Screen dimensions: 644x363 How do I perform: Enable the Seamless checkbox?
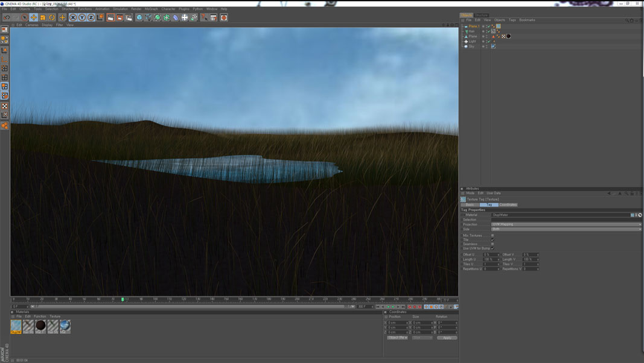[493, 244]
